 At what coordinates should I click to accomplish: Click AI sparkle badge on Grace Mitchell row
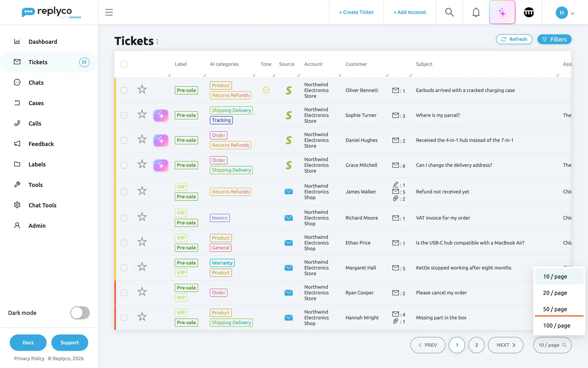(161, 165)
